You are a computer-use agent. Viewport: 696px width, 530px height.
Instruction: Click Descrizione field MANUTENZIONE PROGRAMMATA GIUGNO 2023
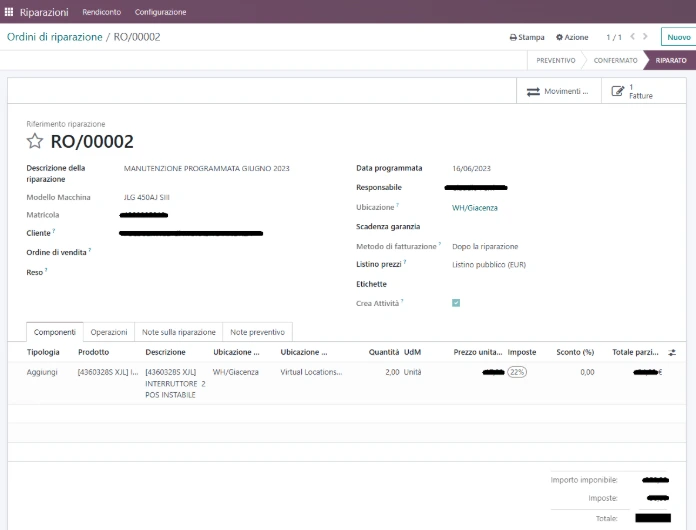[x=206, y=169]
